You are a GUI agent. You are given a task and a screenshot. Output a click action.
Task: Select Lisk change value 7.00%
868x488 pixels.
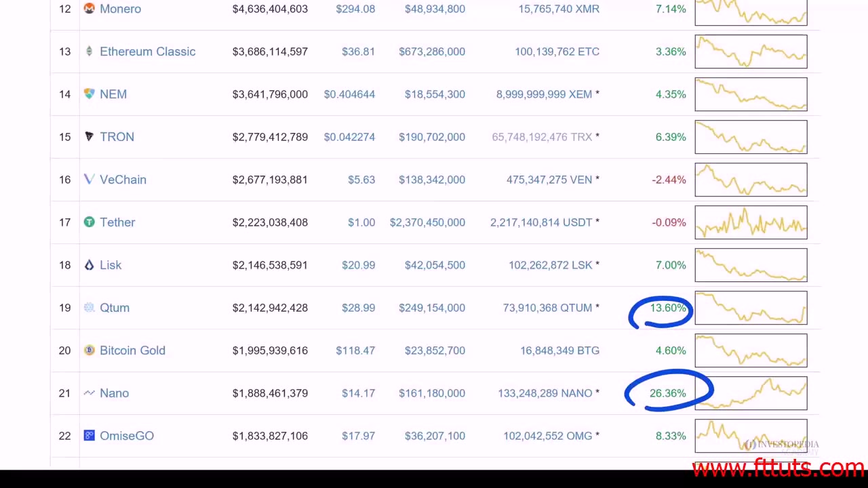coord(671,265)
